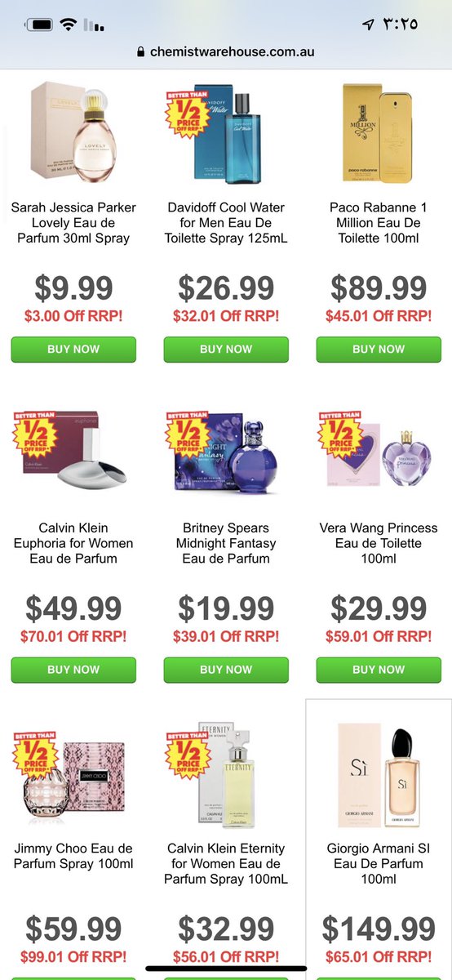This screenshot has width=452, height=980.
Task: Tap the location arrow status icon
Action: click(368, 24)
